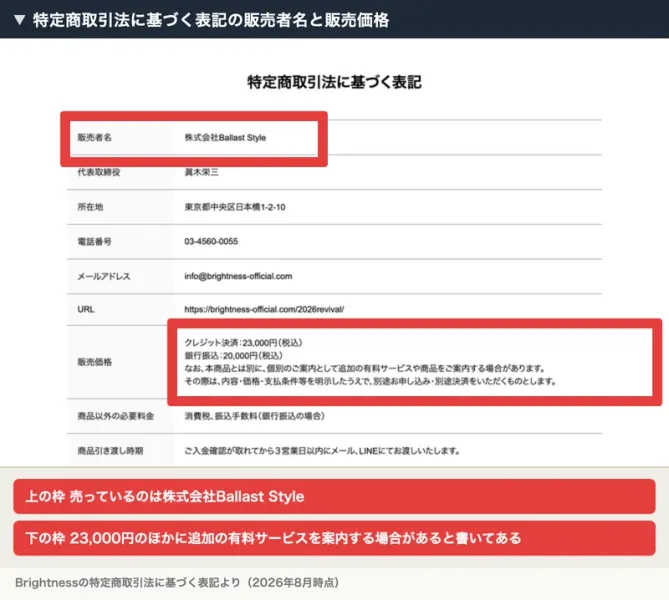Viewport: 669px width, 600px height.
Task: Select the value 消費税、振込手数料(銀行振込の場合)
Action: [254, 416]
